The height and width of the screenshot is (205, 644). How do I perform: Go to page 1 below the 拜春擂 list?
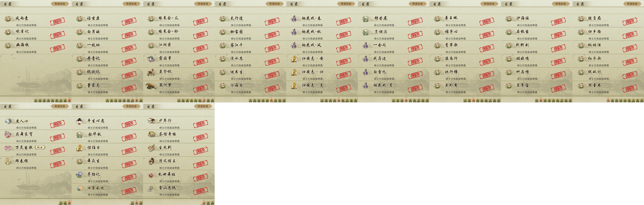tap(61, 203)
